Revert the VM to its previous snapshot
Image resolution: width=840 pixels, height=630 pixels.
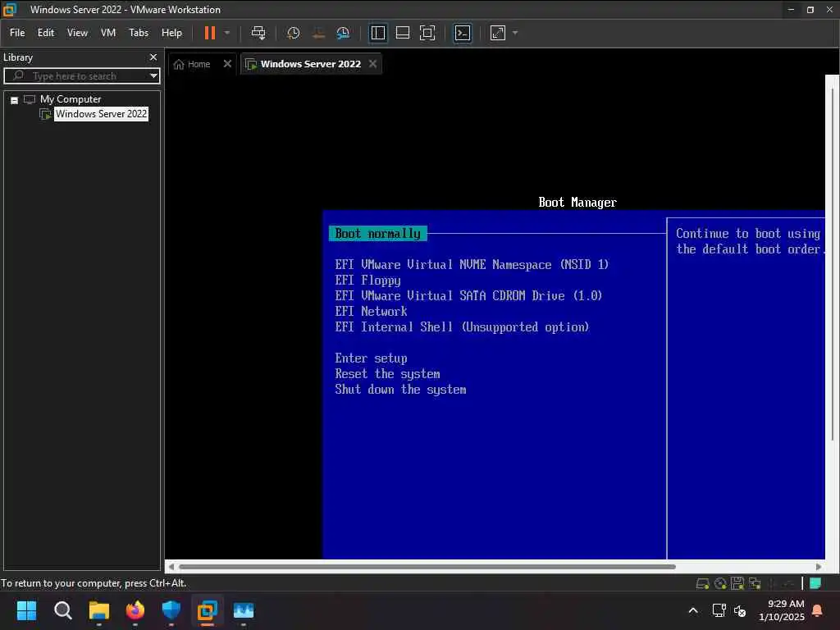[x=318, y=33]
